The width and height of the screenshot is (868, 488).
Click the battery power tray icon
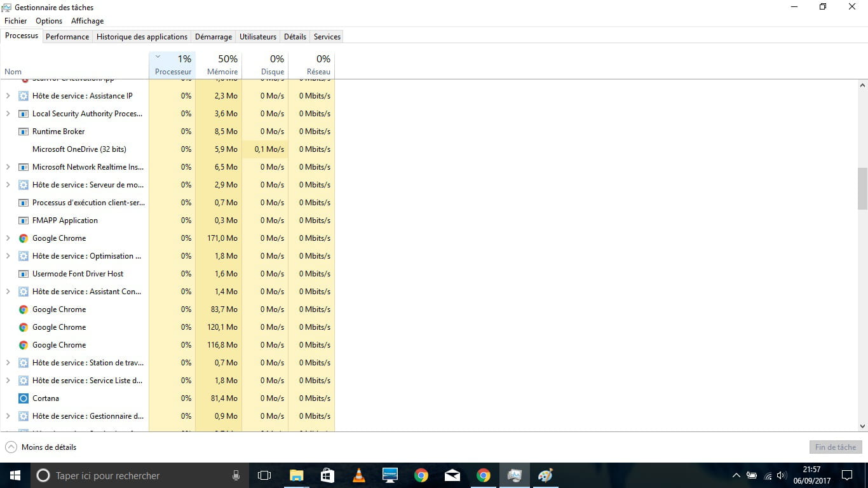coord(752,475)
